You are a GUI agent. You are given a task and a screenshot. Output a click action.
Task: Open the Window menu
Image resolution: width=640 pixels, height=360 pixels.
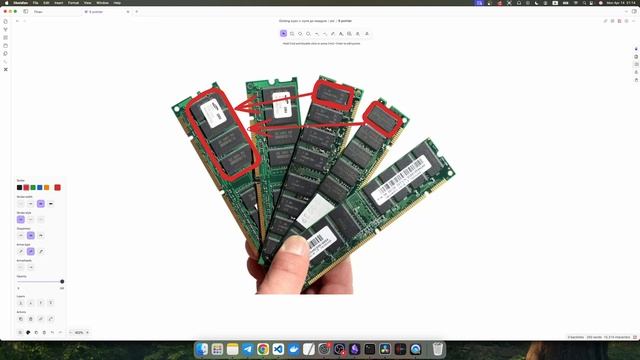coord(102,3)
